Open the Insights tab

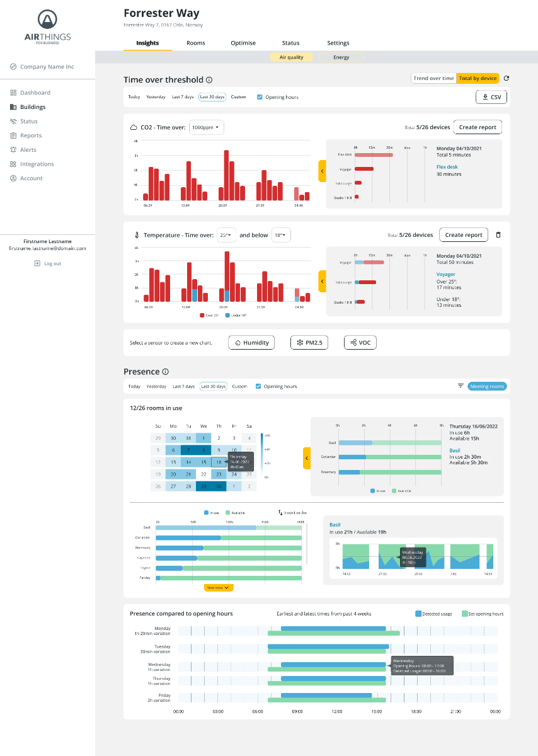click(x=147, y=43)
